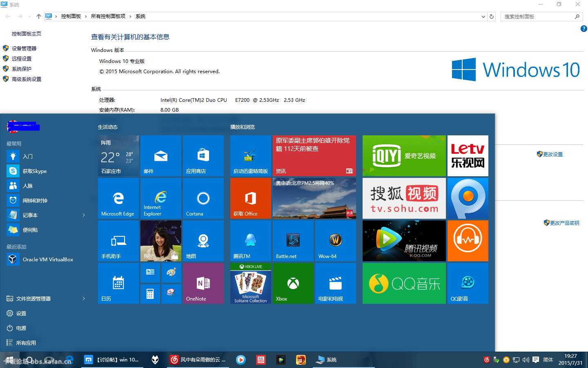588x368 pixels.
Task: Open the 搜狐视频 tv.sohu.com tile
Action: click(x=404, y=198)
